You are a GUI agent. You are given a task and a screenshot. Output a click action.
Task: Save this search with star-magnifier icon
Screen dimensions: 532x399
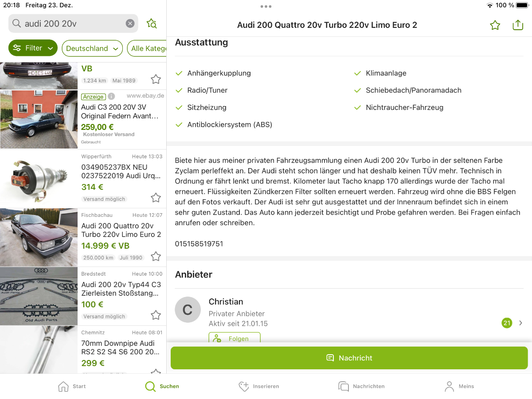[x=152, y=23]
